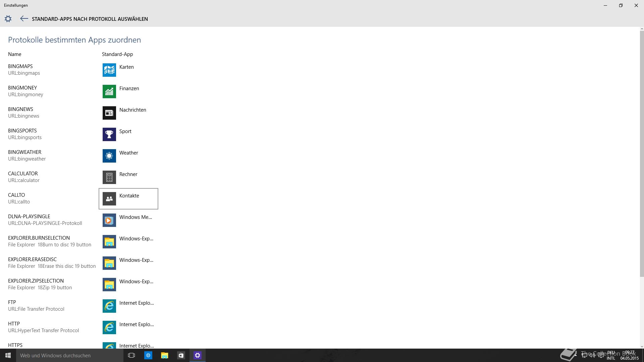Viewport: 644px width, 362px height.
Task: Select the BINGMONEY protocol name
Action: point(22,88)
